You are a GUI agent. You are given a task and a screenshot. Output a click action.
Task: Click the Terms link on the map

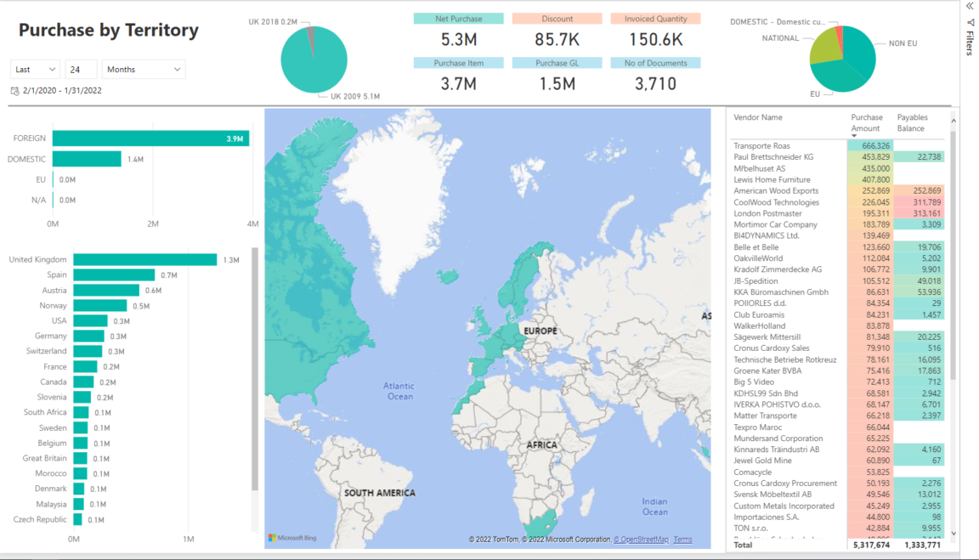pyautogui.click(x=682, y=539)
